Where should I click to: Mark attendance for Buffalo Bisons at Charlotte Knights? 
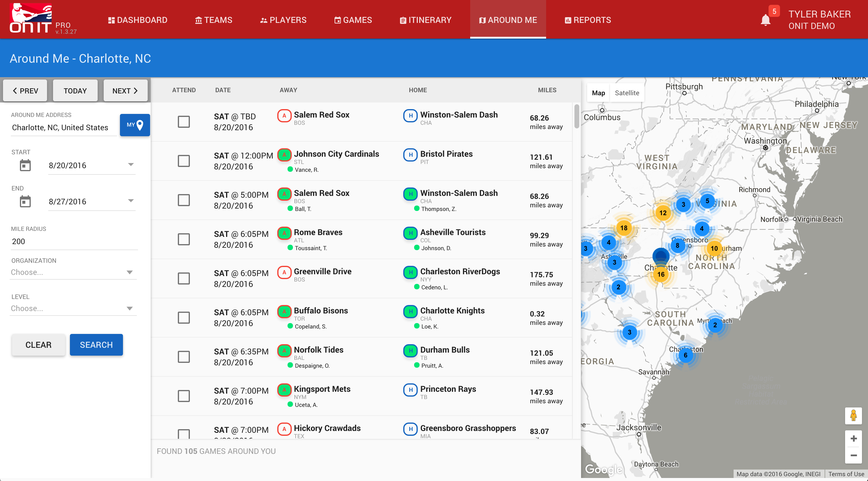pos(184,317)
